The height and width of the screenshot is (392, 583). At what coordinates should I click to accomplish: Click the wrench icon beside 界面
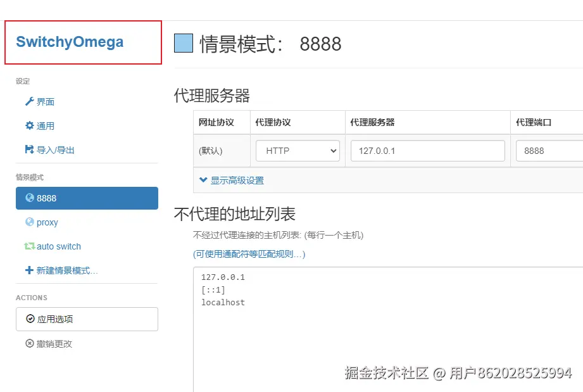tap(29, 101)
